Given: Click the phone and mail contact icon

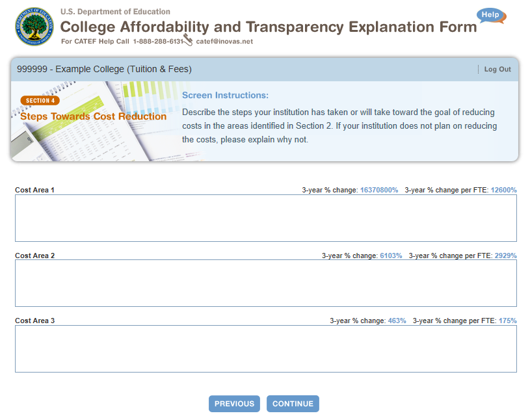Looking at the screenshot, I should point(189,40).
